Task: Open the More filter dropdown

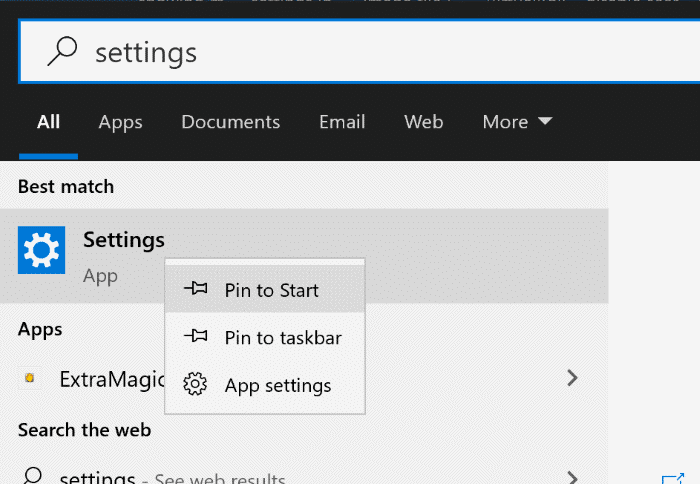Action: (x=517, y=122)
